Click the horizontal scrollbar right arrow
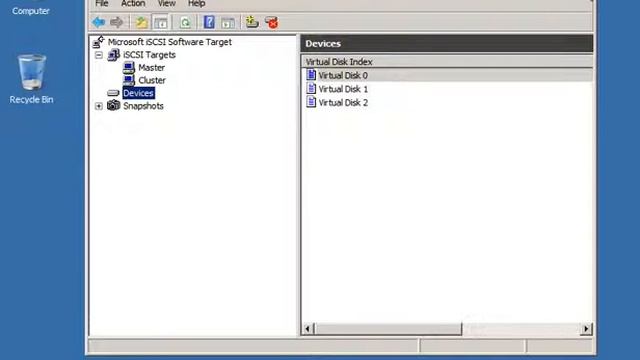640x360 pixels. click(x=586, y=329)
